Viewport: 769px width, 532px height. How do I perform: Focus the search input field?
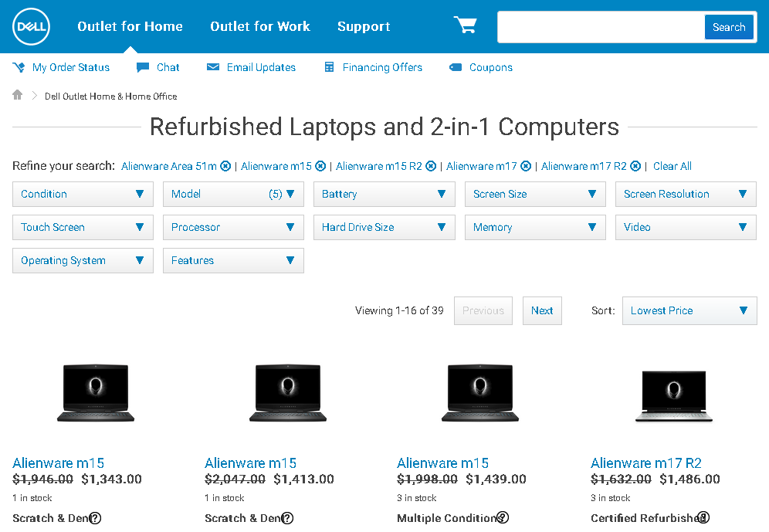601,27
